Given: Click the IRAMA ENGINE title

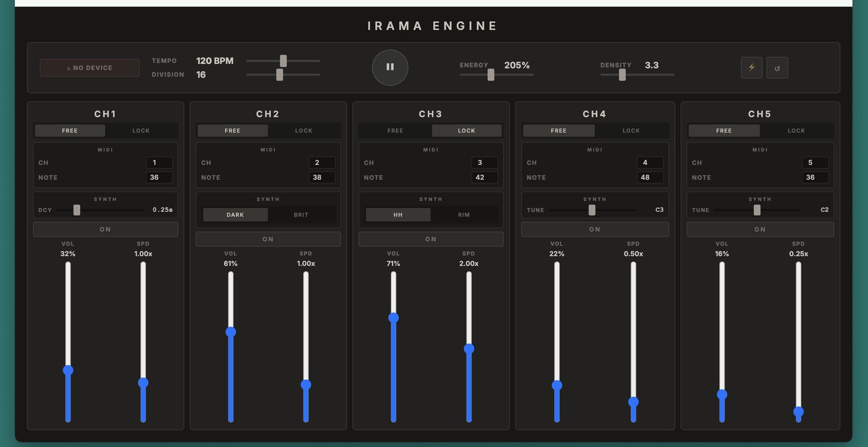Looking at the screenshot, I should point(432,26).
